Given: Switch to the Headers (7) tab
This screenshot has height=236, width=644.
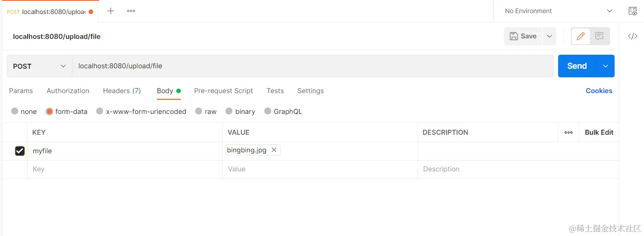Looking at the screenshot, I should [122, 91].
